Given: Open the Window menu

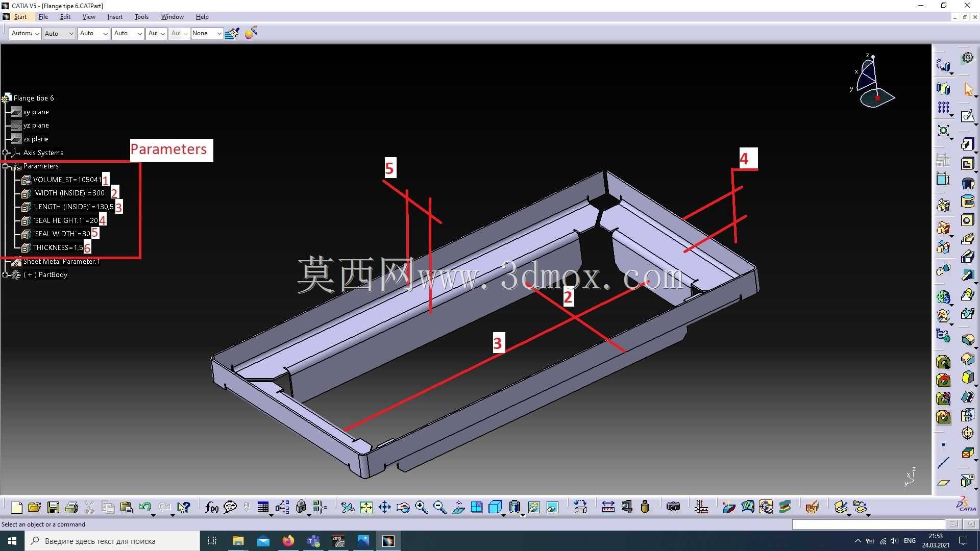Looking at the screenshot, I should (173, 17).
